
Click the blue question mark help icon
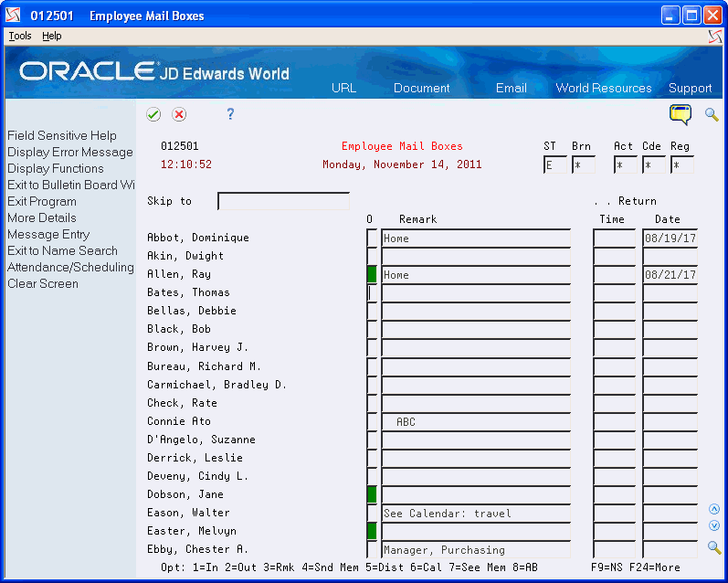point(230,114)
